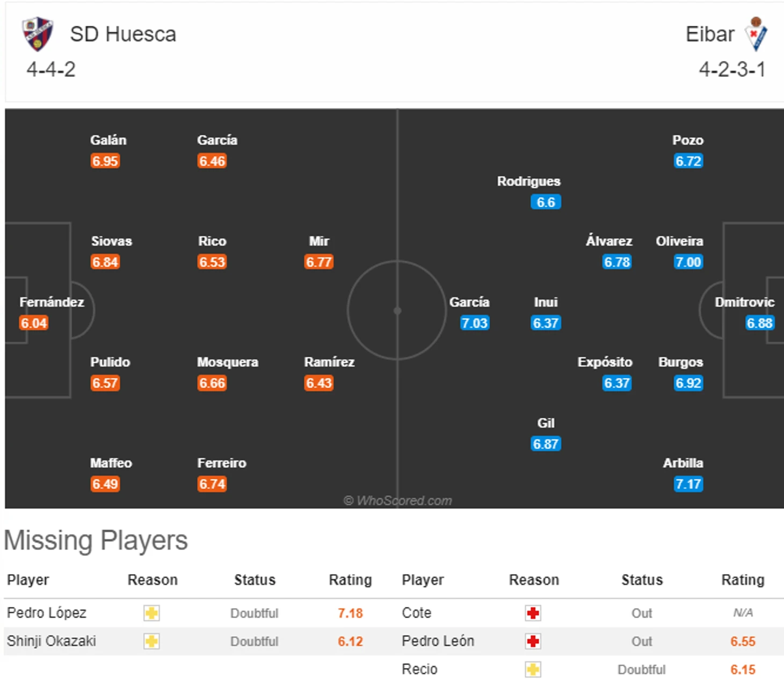The height and width of the screenshot is (687, 784).
Task: Open Pedro López player link
Action: click(x=47, y=613)
